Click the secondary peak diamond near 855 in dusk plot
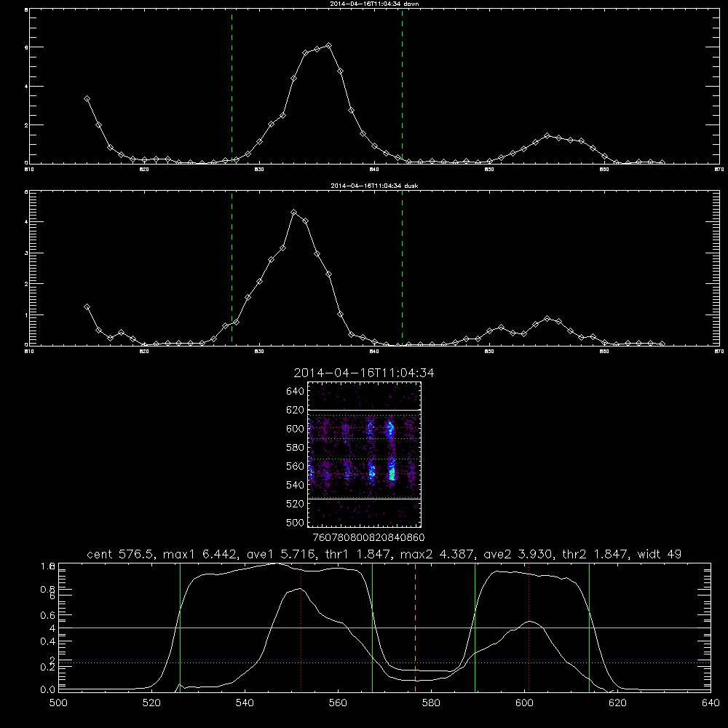Viewport: 728px width, 728px height. (547, 319)
